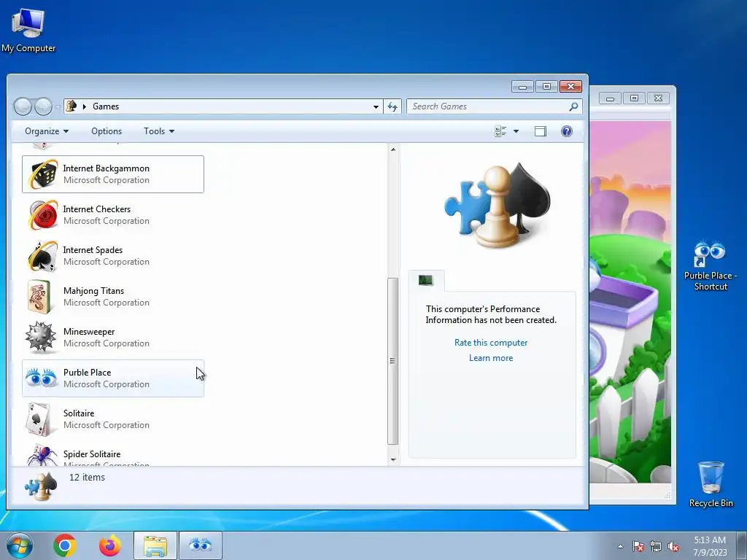Launch Firefox from the taskbar
Screen dimensions: 747x560
tap(109, 545)
